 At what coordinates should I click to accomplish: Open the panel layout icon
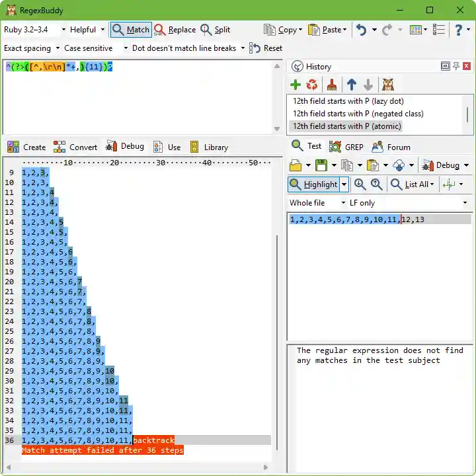tap(416, 30)
